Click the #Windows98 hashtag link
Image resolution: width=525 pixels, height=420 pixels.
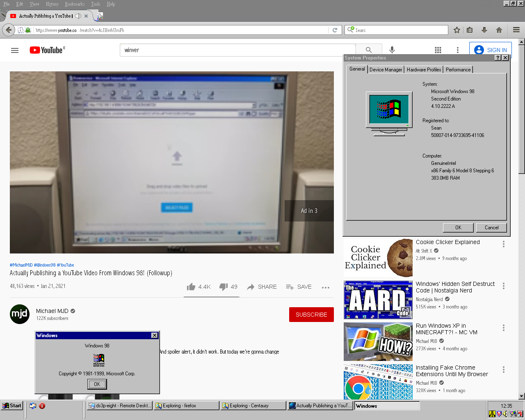point(45,265)
